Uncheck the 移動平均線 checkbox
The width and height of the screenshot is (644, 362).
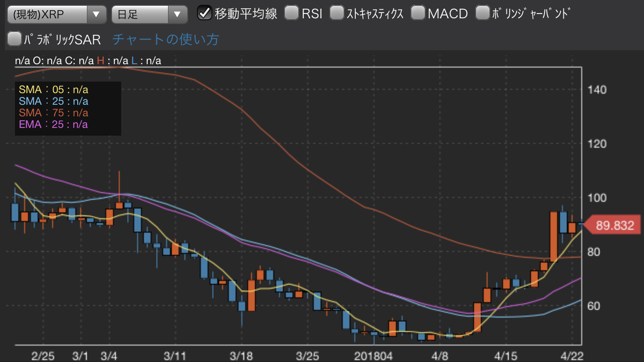coord(205,13)
